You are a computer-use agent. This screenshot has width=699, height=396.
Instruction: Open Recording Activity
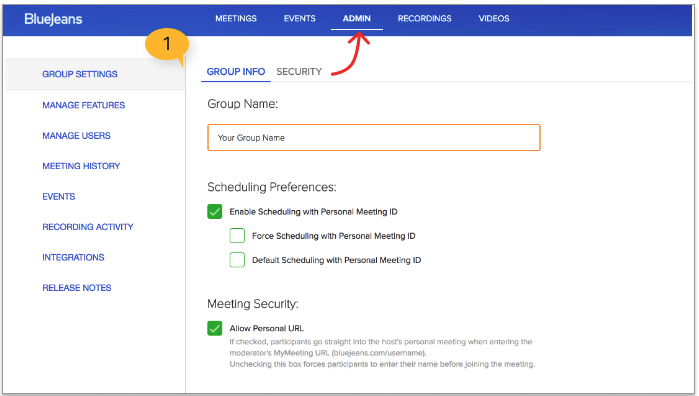[x=88, y=227]
